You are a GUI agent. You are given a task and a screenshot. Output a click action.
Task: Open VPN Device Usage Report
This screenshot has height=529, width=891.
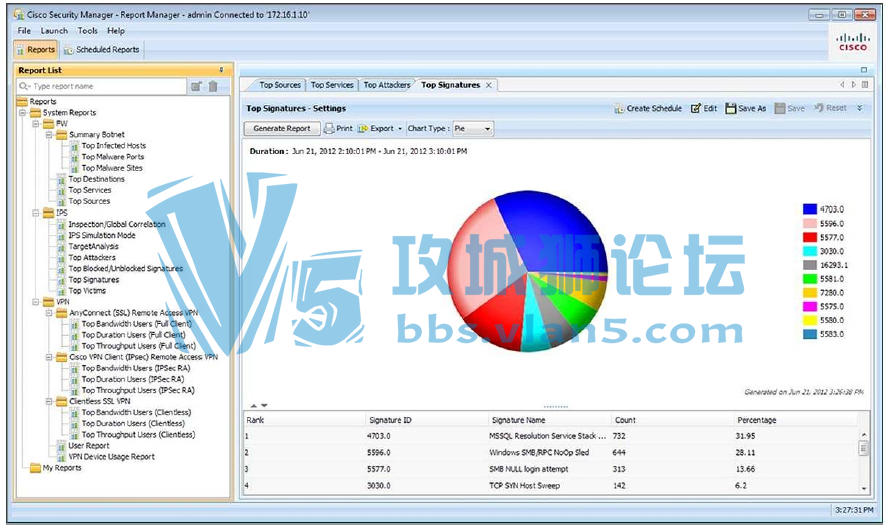(111, 457)
